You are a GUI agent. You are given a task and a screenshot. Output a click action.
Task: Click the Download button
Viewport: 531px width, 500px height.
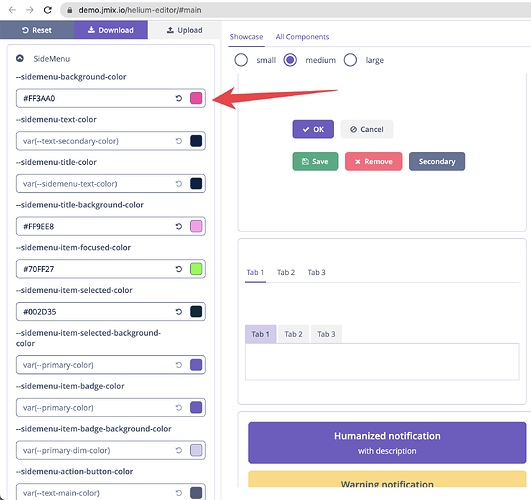tap(111, 30)
